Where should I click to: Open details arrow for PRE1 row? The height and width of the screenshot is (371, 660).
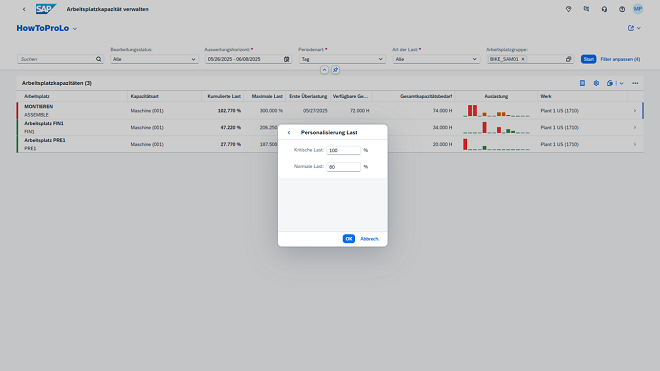pyautogui.click(x=635, y=144)
